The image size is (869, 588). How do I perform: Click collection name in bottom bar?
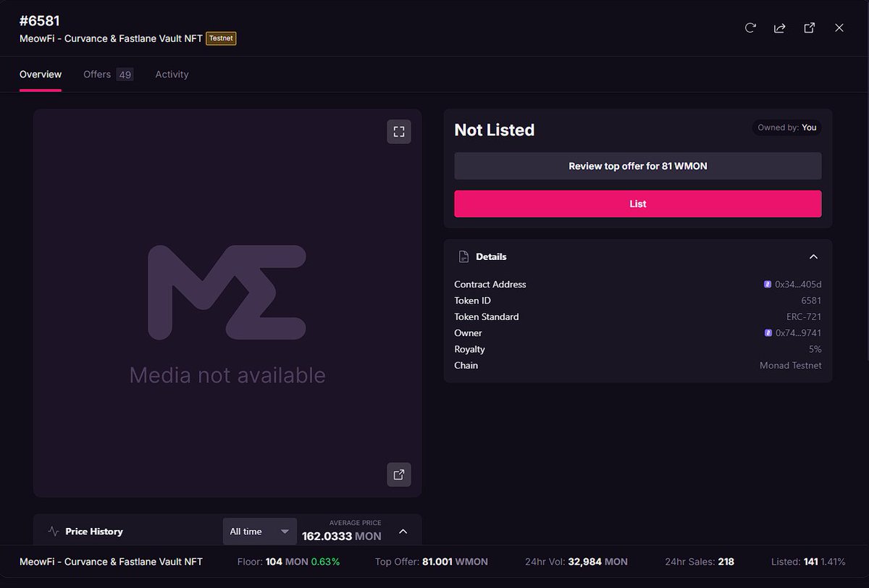coord(111,562)
